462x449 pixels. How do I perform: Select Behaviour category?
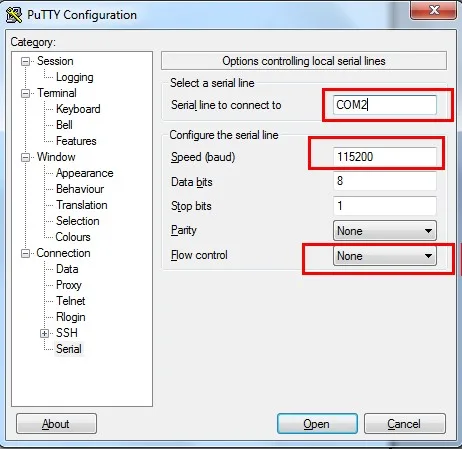(x=80, y=189)
